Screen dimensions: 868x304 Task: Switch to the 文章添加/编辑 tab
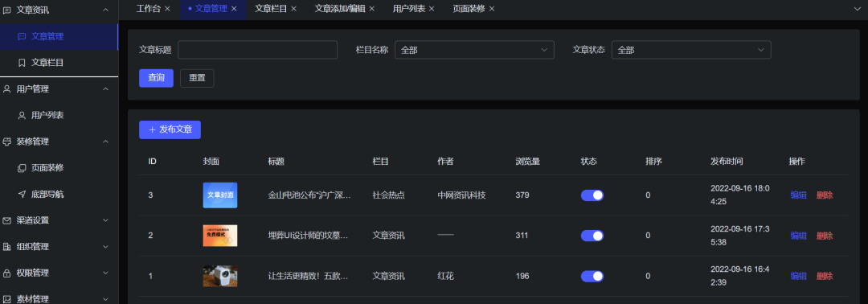(340, 9)
